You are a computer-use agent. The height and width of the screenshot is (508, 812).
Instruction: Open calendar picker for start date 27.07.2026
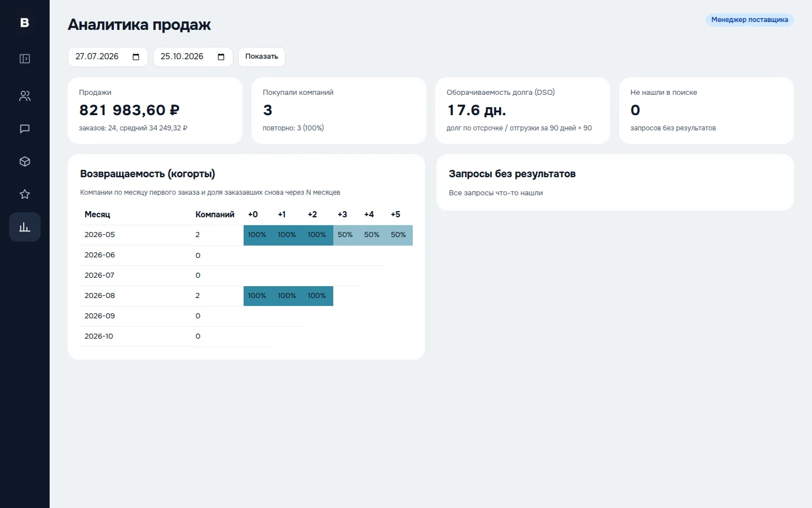tap(136, 56)
